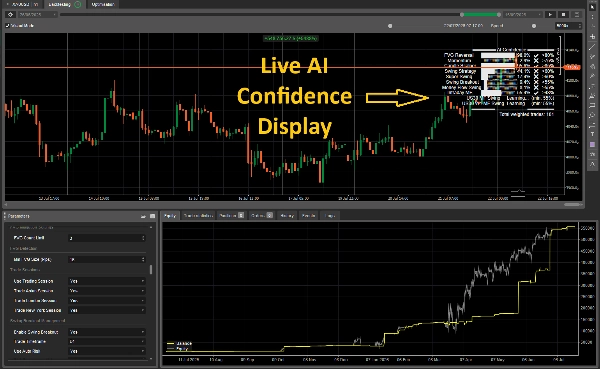Screen dimensions: 600x369
Task: Open the Use Auto Risk dropdown
Action: 107,351
